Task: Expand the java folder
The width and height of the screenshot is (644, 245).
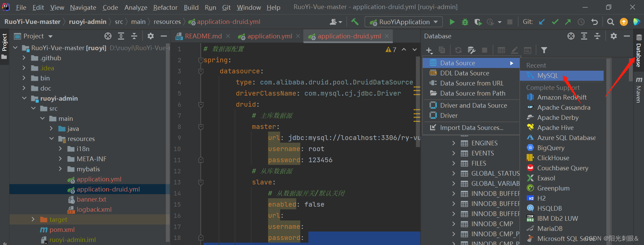Action: (x=51, y=129)
